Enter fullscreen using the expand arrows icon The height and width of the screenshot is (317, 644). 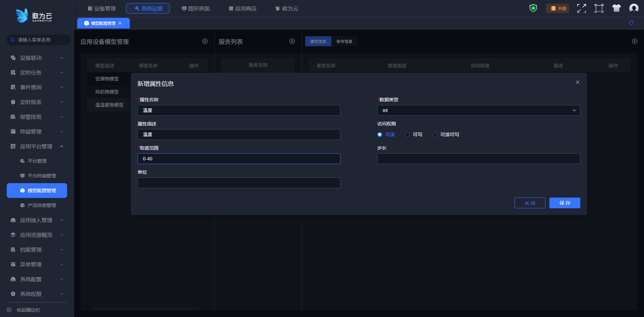(x=581, y=8)
